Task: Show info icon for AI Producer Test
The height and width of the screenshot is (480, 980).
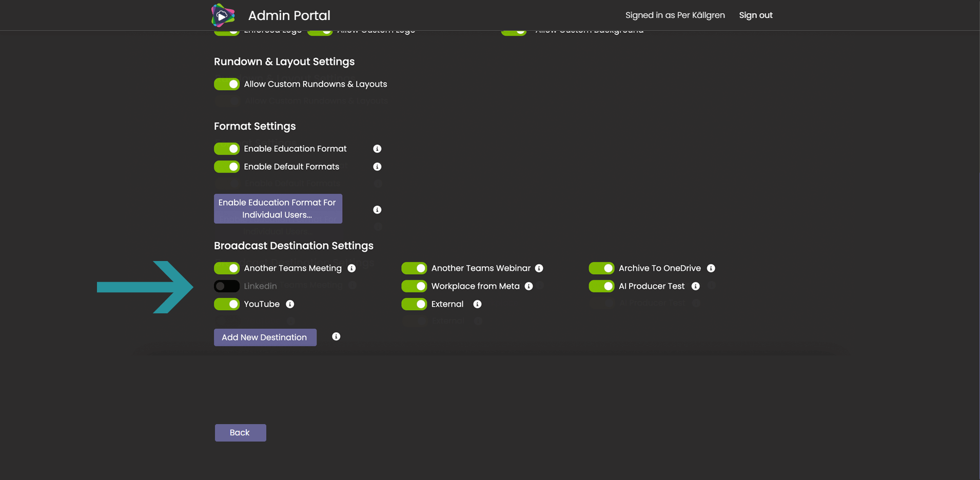Action: [695, 286]
